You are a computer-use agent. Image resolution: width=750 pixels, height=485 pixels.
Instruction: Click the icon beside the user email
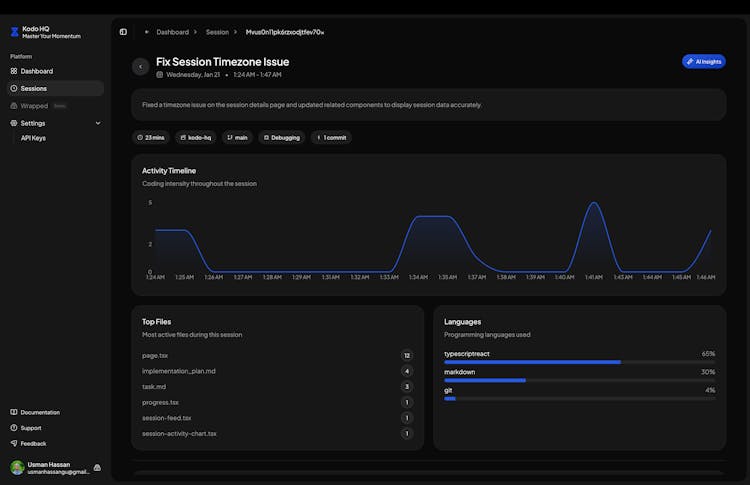(97, 467)
